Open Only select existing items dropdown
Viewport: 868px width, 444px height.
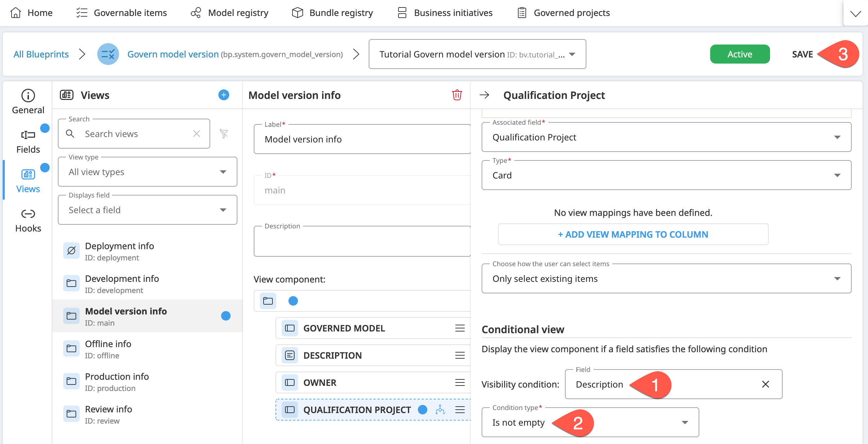[666, 278]
